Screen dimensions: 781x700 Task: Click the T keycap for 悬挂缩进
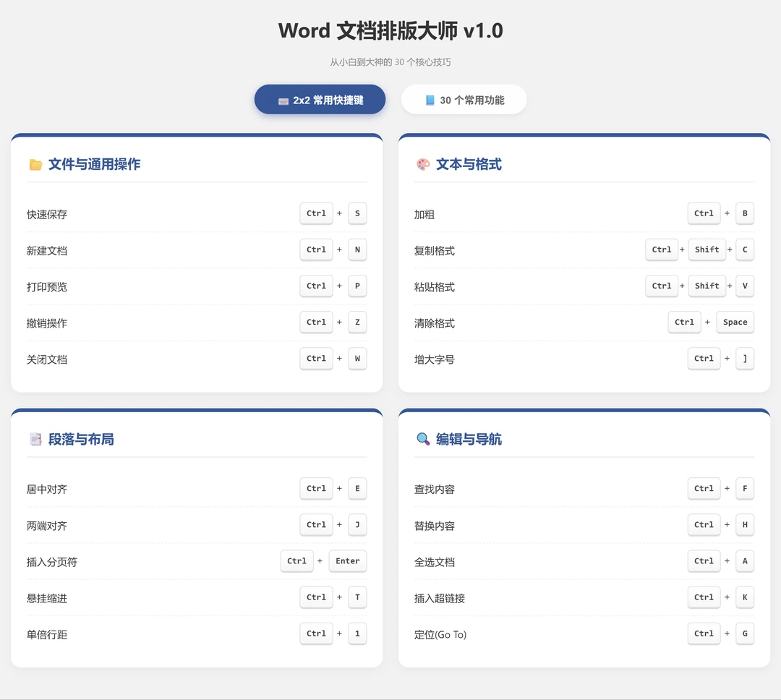pyautogui.click(x=357, y=597)
